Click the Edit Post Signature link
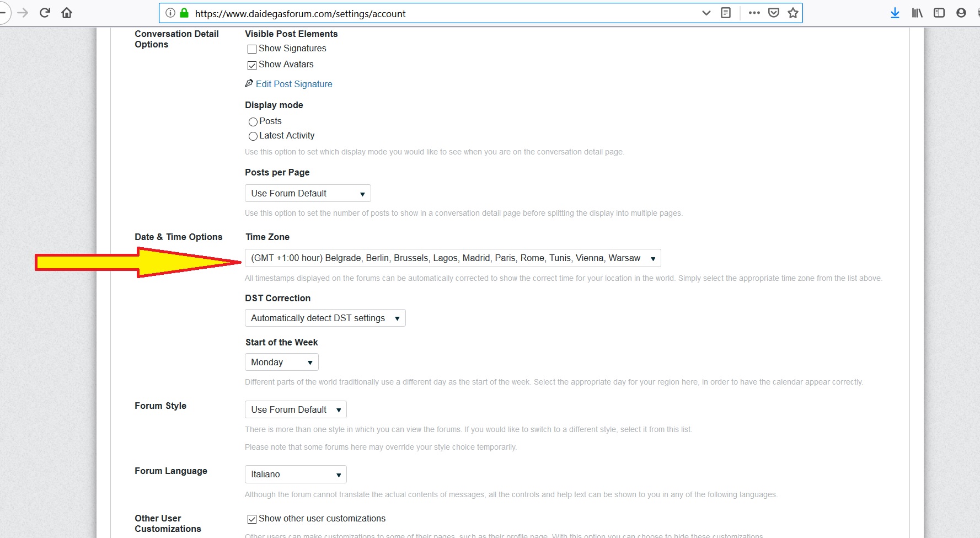980x538 pixels. pos(294,84)
